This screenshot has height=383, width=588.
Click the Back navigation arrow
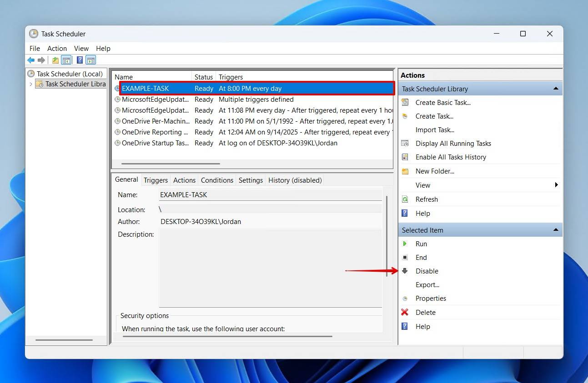click(31, 60)
